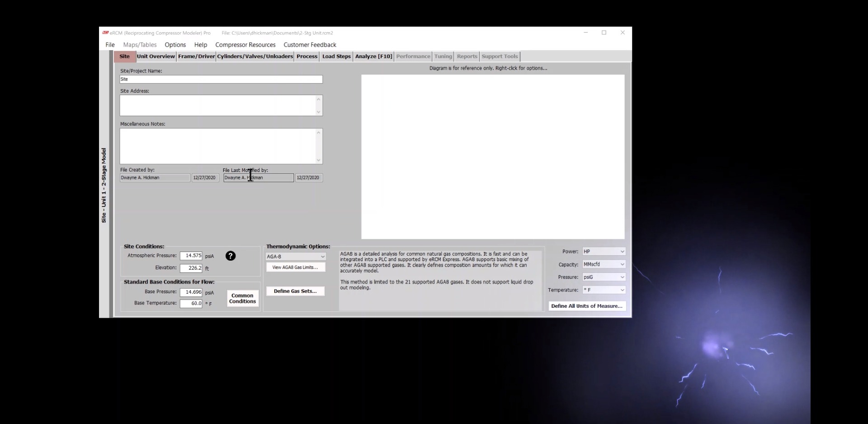Switch to the Frame/Driver tab

[x=196, y=57]
